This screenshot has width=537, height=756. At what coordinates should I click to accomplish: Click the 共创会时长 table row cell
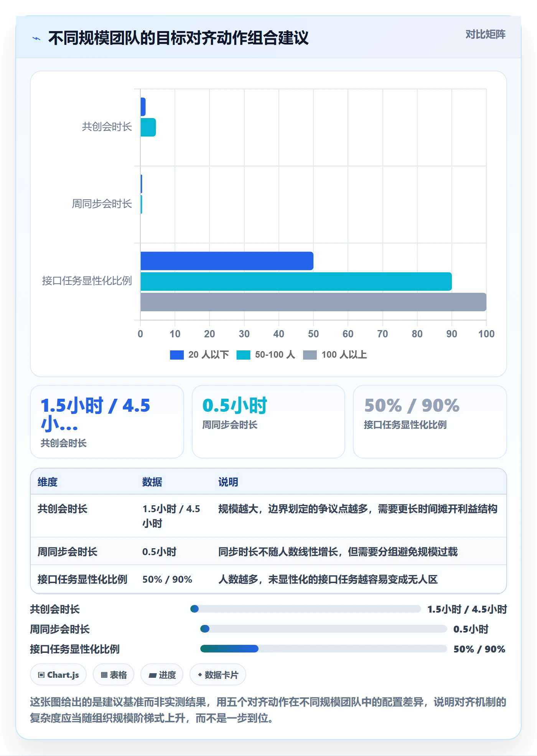[x=63, y=509]
